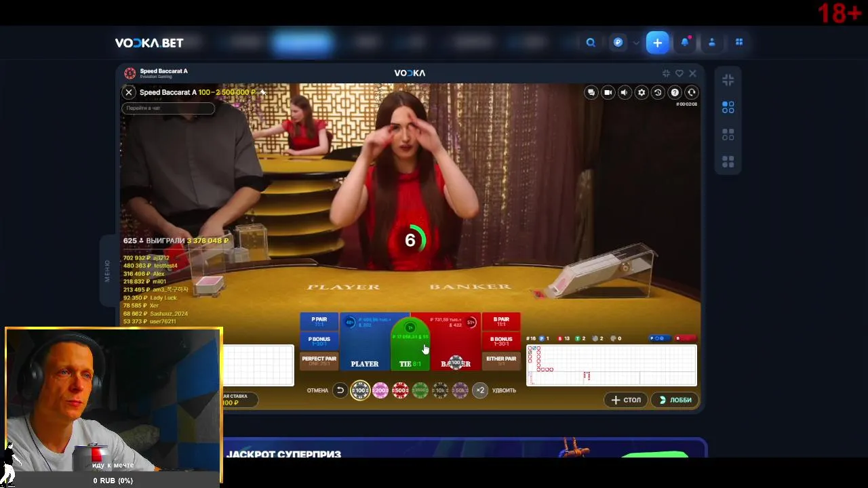Select the four-window layout icon
This screenshot has width=868, height=488.
[728, 161]
